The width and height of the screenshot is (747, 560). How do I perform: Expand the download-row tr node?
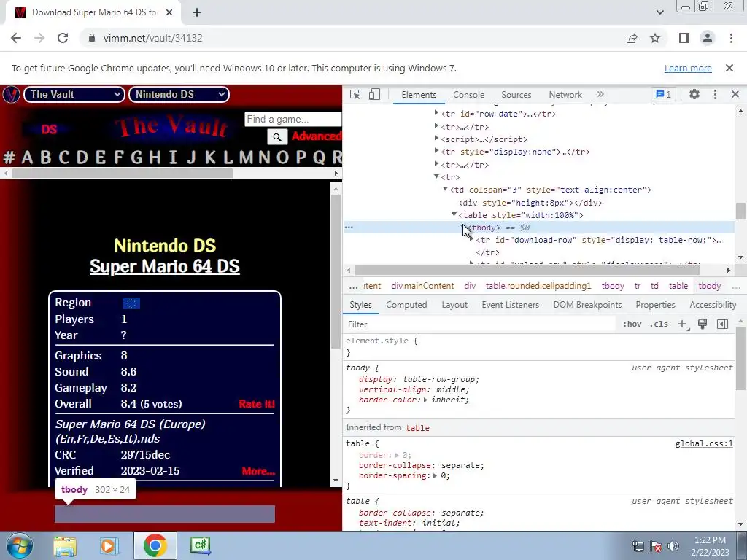click(x=472, y=239)
